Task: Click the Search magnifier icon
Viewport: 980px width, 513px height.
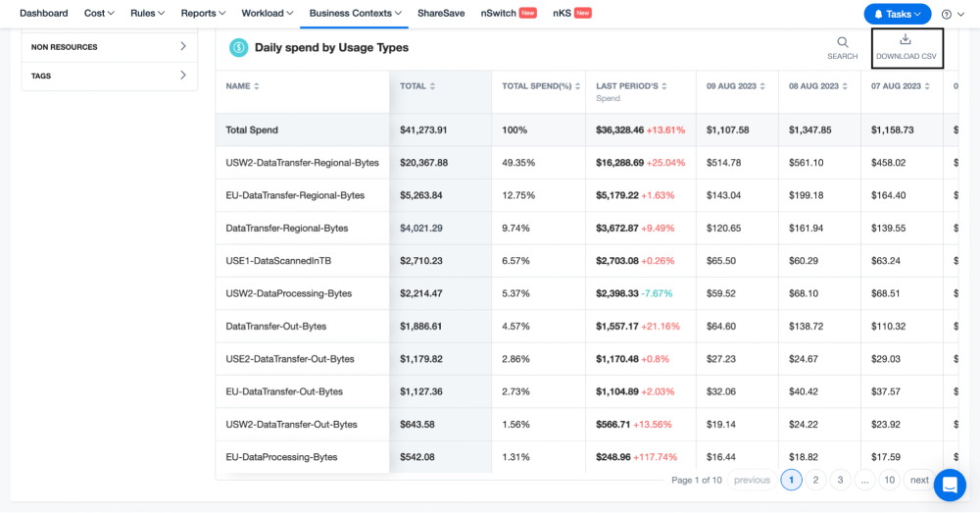Action: click(x=843, y=42)
